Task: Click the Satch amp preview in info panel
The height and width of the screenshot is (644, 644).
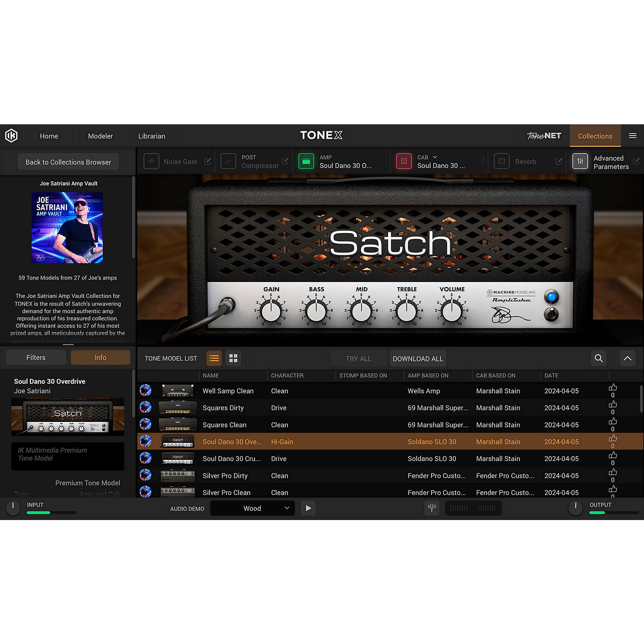Action: click(x=68, y=417)
